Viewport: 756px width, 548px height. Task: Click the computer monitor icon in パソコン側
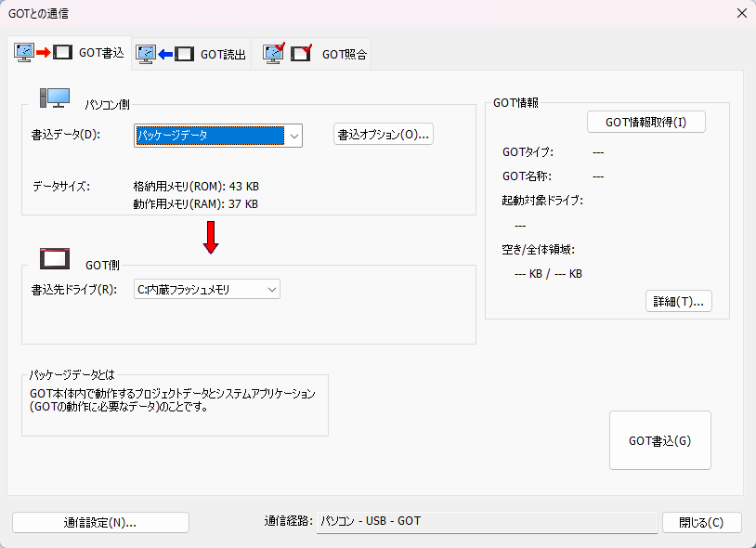pos(55,98)
